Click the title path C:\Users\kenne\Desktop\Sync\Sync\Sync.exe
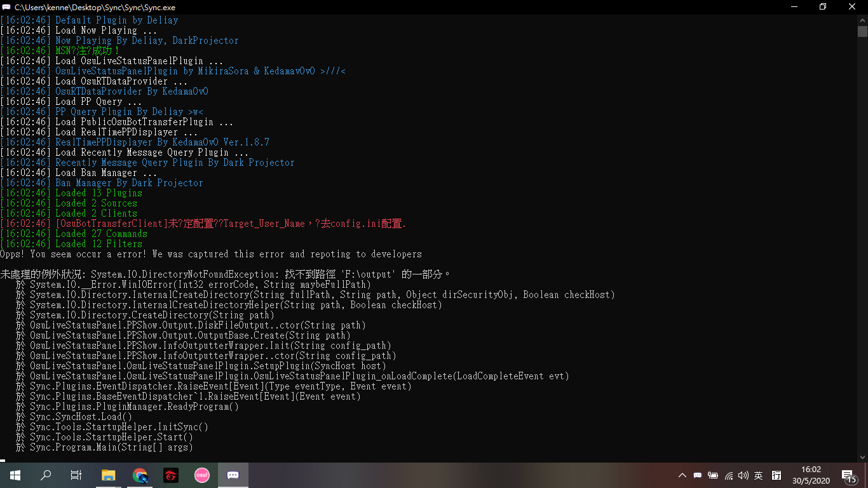The width and height of the screenshot is (868, 488). tap(95, 8)
